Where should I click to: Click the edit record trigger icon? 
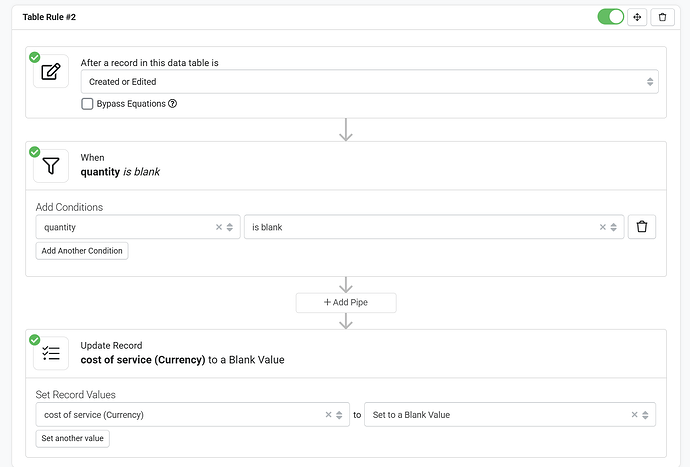tap(51, 71)
